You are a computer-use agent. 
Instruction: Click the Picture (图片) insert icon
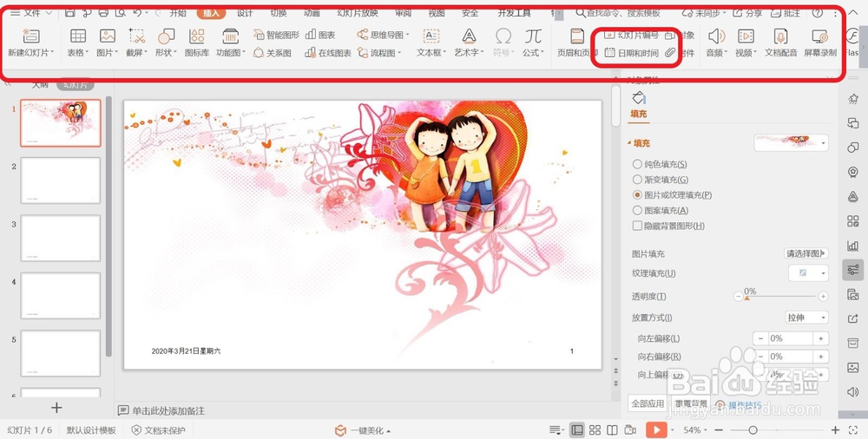(x=108, y=36)
